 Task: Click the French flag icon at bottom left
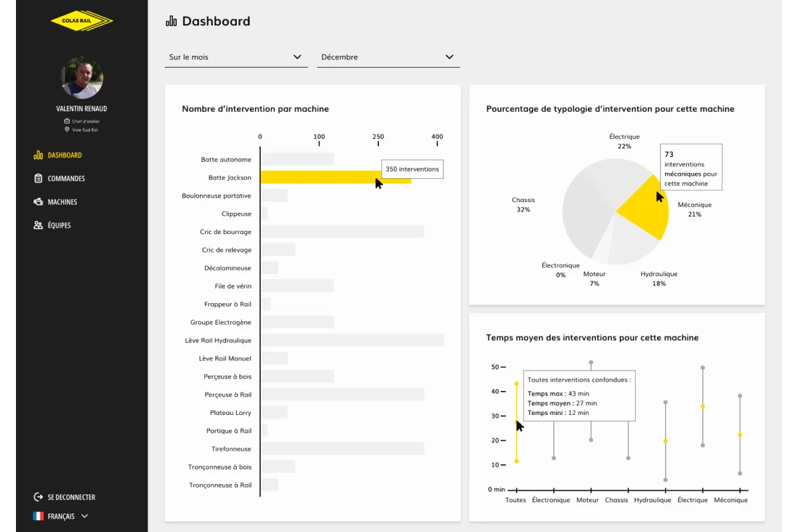point(39,515)
